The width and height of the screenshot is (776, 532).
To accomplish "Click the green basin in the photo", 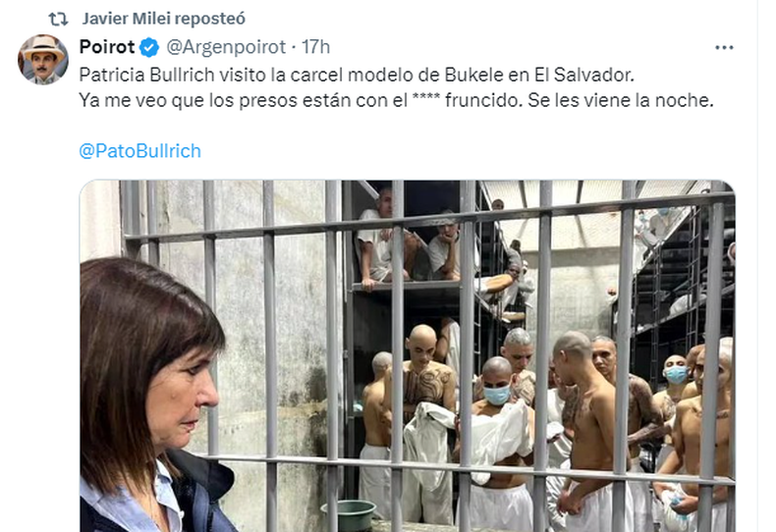I will point(349,514).
